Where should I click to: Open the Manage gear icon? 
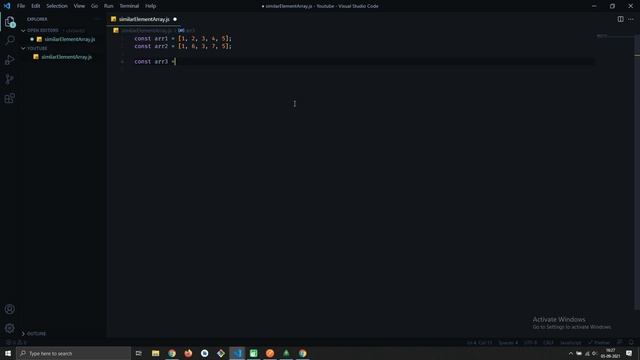[10, 328]
